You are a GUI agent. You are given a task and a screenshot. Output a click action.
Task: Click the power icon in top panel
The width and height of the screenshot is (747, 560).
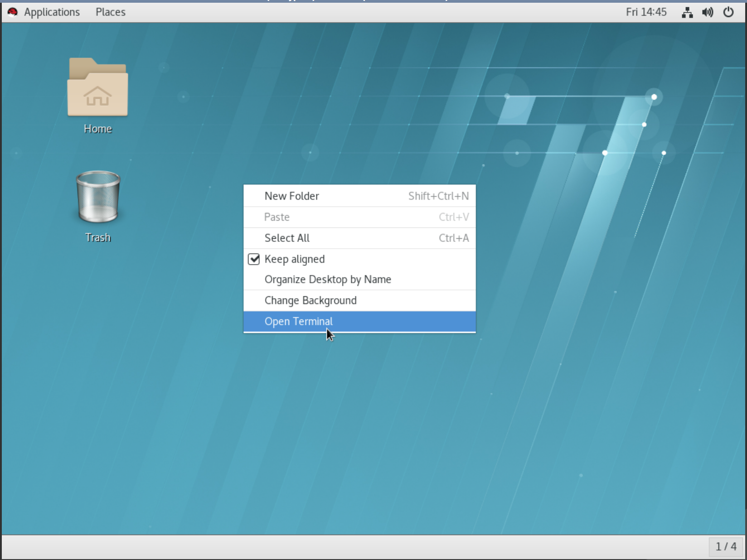[x=728, y=12]
